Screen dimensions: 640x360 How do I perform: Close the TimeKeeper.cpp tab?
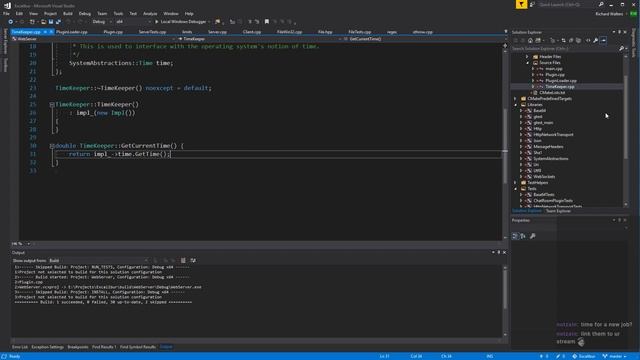tap(51, 31)
